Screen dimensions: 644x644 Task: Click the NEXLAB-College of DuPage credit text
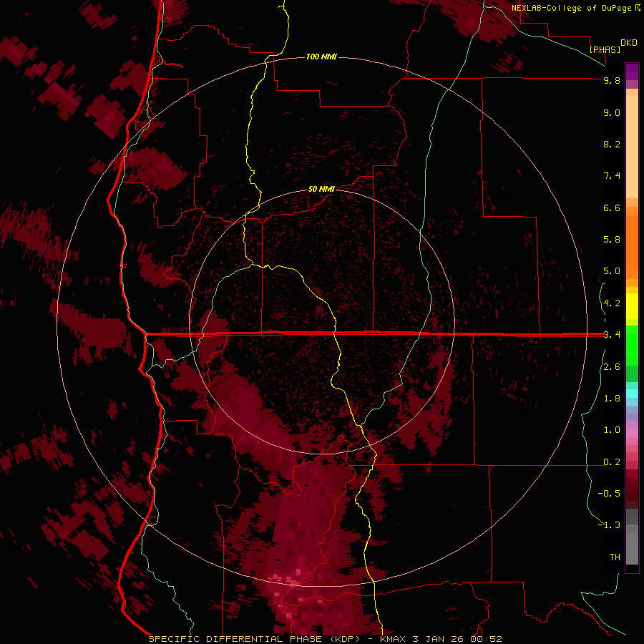point(572,8)
